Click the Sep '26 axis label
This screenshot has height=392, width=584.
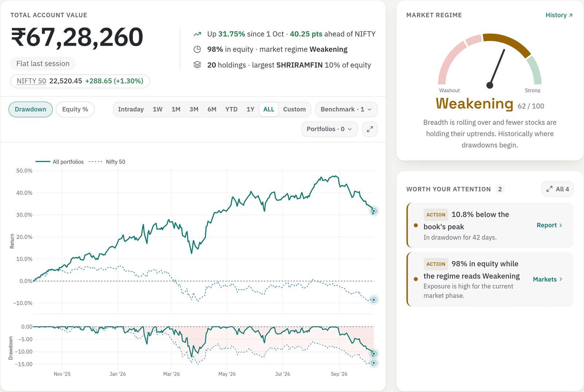(339, 374)
